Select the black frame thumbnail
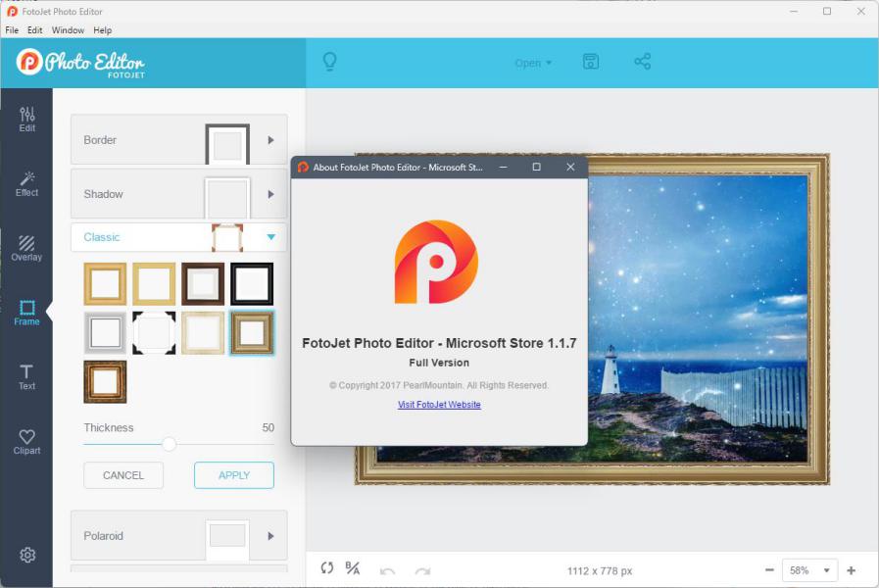 252,283
